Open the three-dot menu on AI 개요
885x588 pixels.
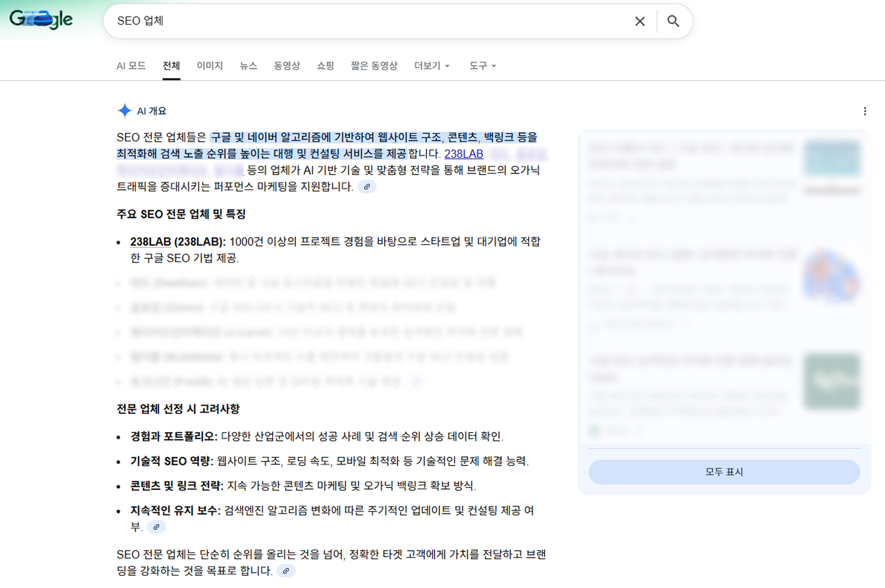864,111
